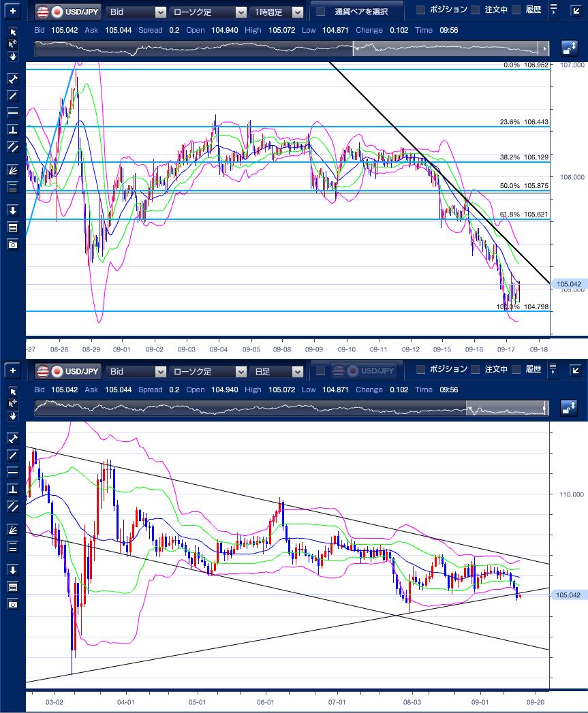This screenshot has width=588, height=713.
Task: Click the down-arrow marker tool in bottom chart
Action: click(x=12, y=570)
